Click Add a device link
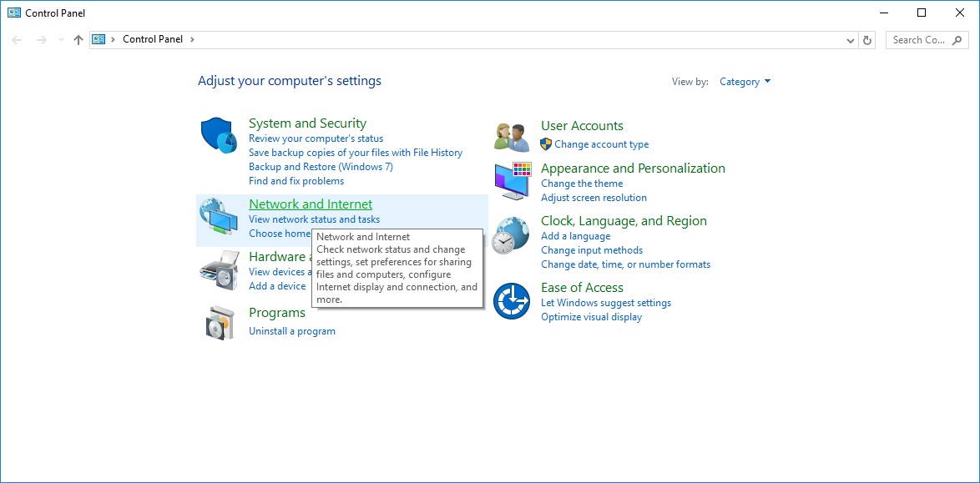This screenshot has width=980, height=483. coord(277,286)
